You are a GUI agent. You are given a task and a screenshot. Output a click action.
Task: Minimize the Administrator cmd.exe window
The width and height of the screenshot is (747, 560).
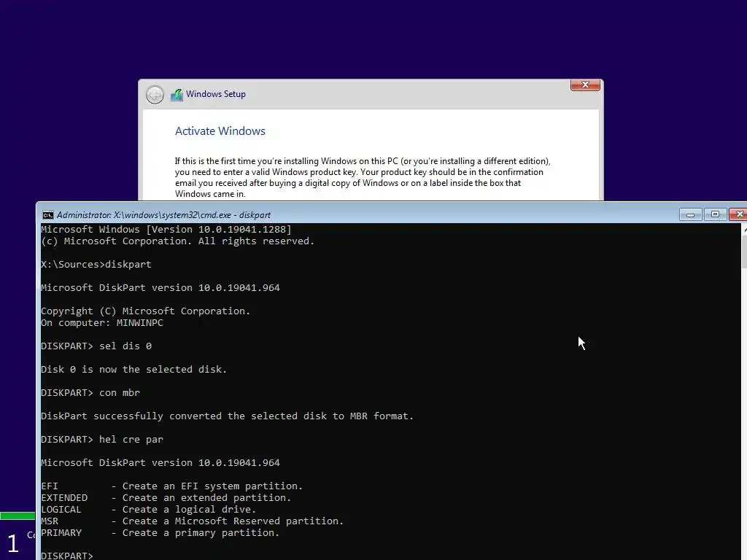690,215
